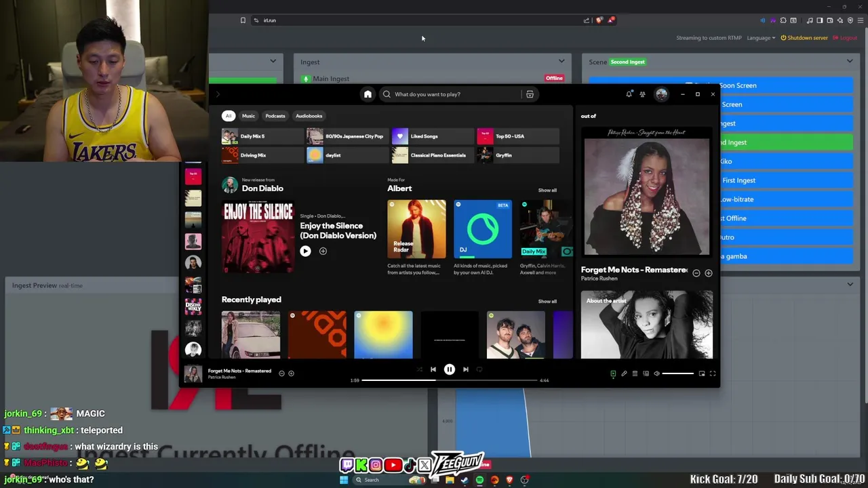This screenshot has width=868, height=488.
Task: Click Shutdown server link
Action: (804, 38)
